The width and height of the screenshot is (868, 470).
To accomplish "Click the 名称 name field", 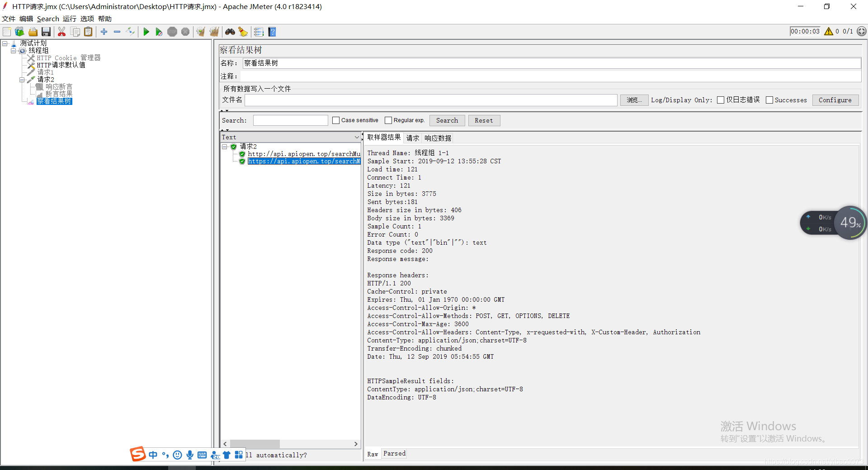I will pyautogui.click(x=552, y=63).
